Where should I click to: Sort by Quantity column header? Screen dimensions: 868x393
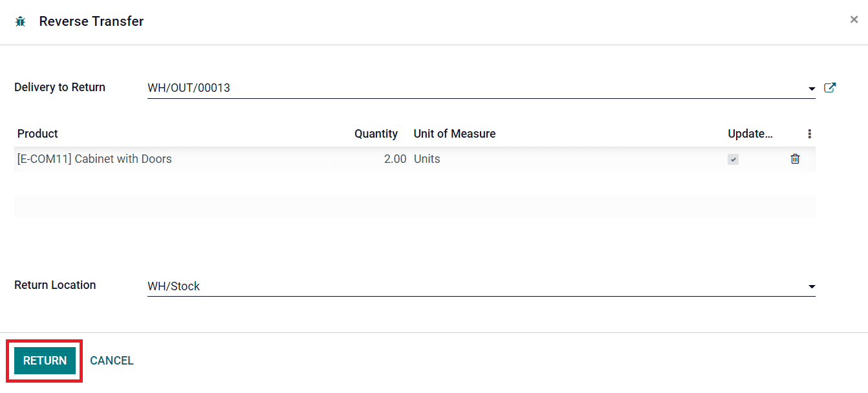click(x=376, y=134)
